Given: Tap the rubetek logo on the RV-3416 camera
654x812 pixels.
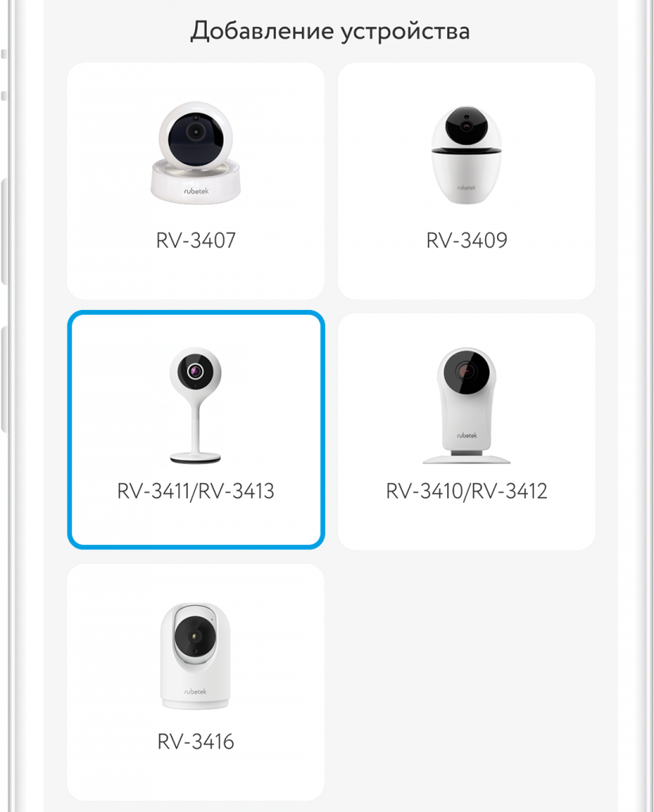Looking at the screenshot, I should click(195, 691).
